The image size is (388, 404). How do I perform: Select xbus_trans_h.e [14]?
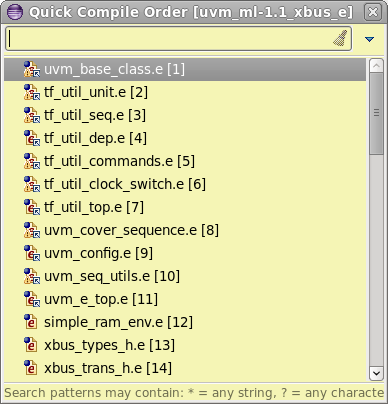coord(185,368)
